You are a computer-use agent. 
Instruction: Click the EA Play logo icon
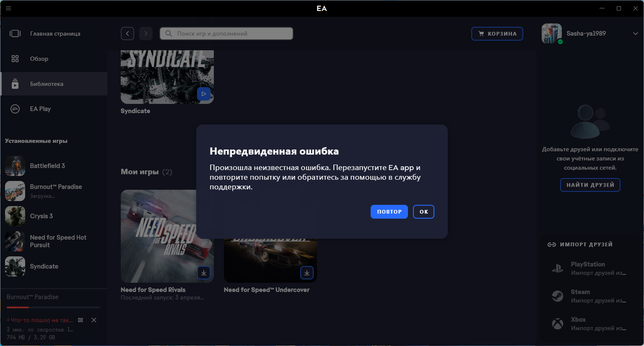(x=15, y=109)
